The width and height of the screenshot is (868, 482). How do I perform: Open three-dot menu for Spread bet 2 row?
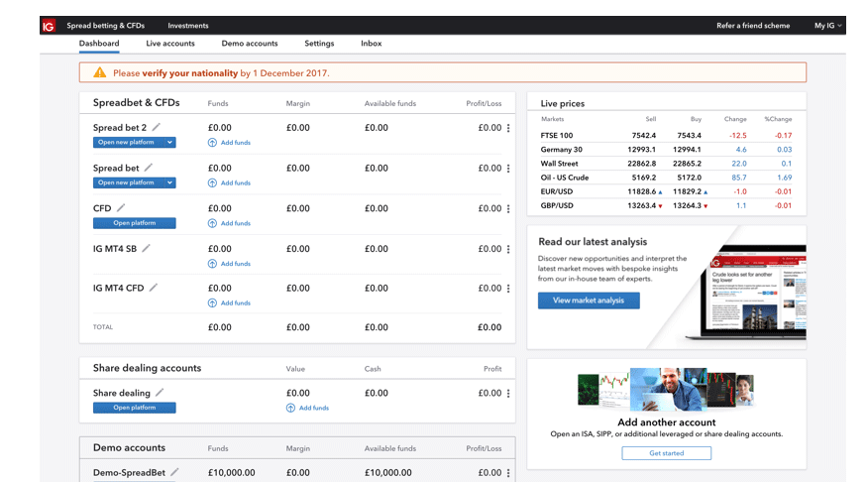coord(508,128)
